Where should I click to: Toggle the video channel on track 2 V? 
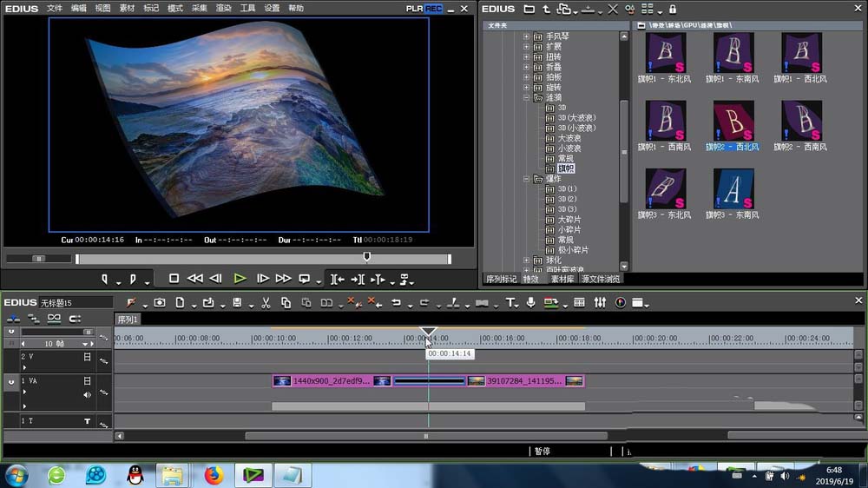(x=87, y=357)
